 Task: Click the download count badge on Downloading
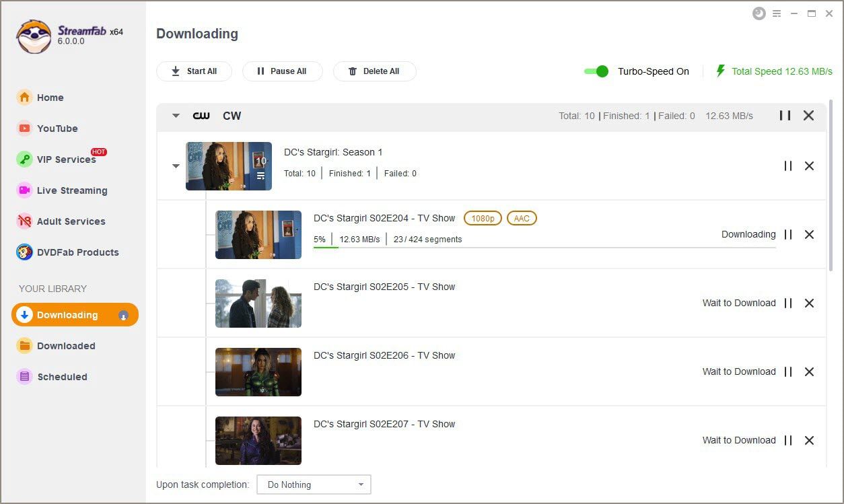(x=123, y=315)
